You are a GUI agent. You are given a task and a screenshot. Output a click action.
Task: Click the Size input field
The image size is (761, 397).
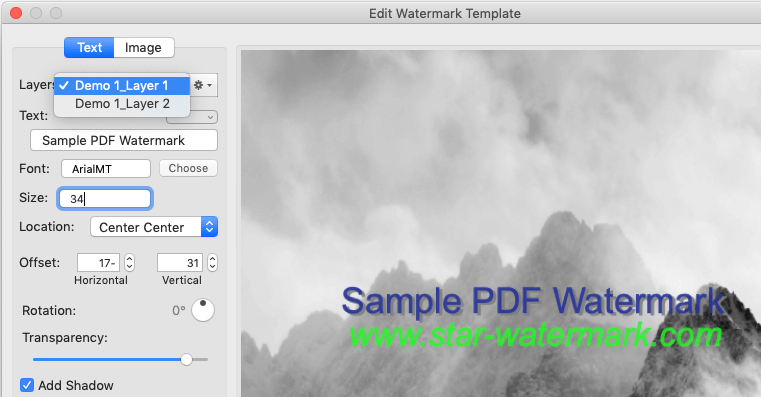click(105, 198)
